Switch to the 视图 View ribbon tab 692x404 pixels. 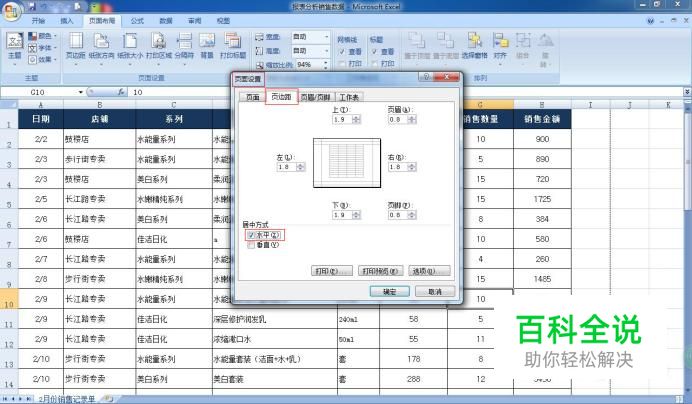223,21
